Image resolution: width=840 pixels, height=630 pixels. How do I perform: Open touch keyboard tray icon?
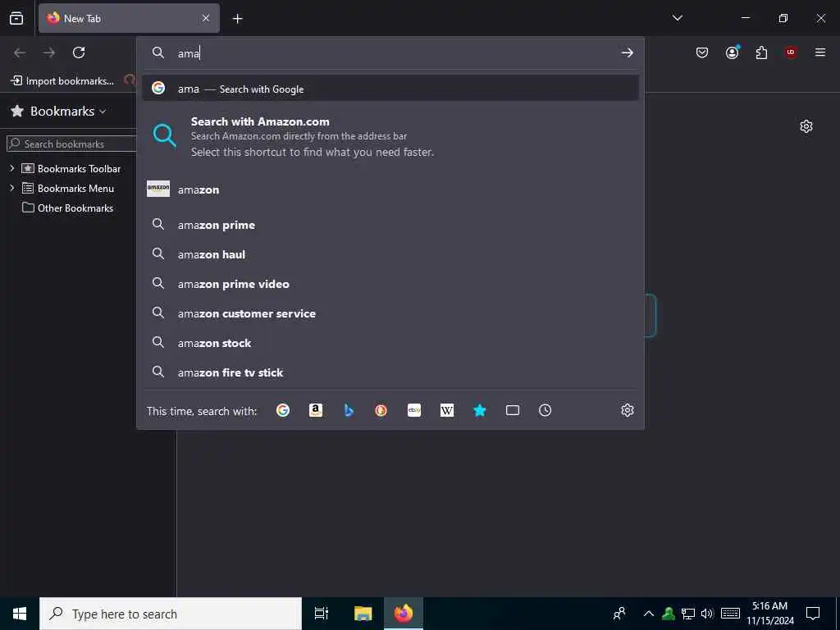[730, 614]
